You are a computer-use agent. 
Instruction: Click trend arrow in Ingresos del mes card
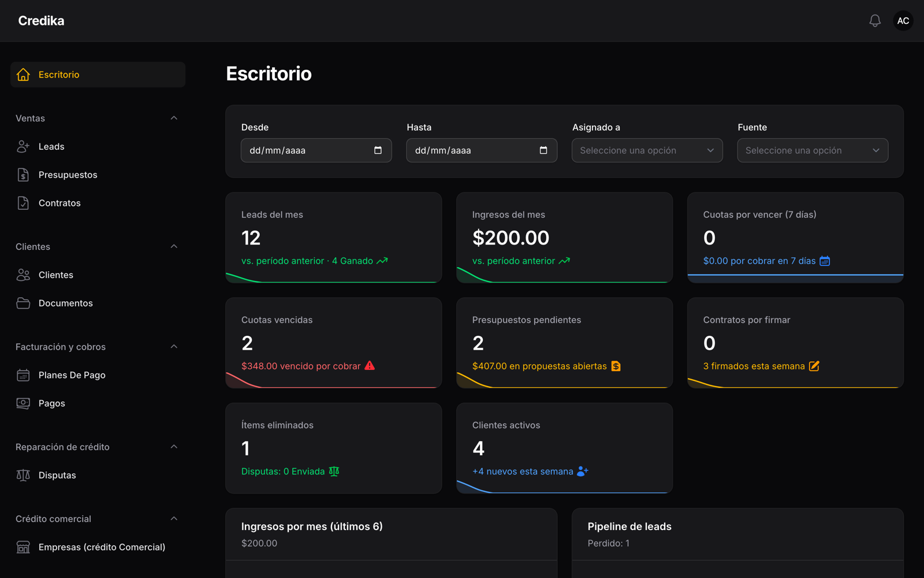coord(564,261)
